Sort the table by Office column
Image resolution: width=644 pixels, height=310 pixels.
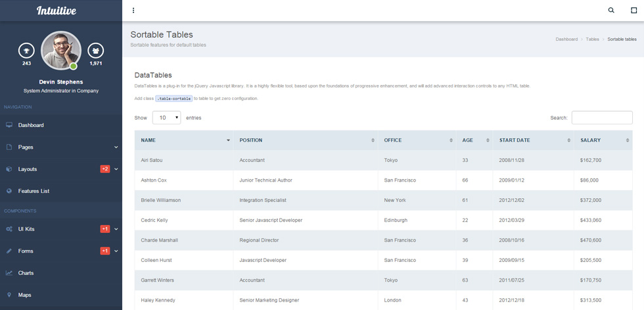point(417,140)
